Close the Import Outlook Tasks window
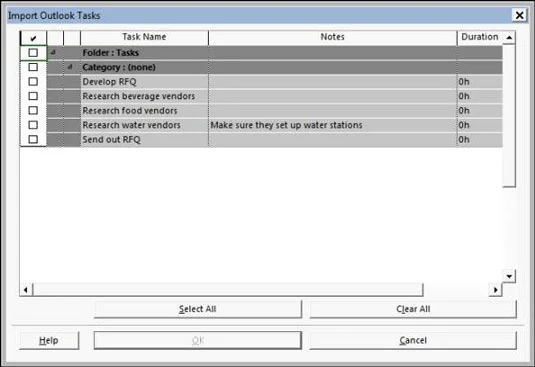535x367 pixels. (x=519, y=15)
